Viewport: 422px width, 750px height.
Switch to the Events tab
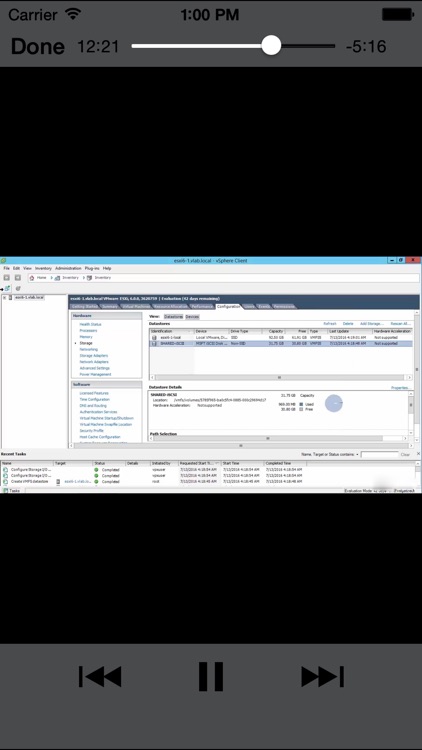coord(264,306)
